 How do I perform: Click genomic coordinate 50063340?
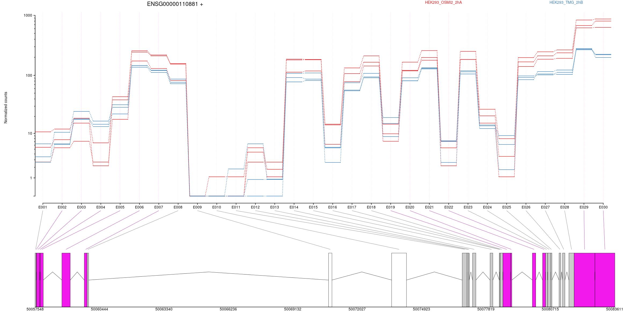pyautogui.click(x=164, y=309)
